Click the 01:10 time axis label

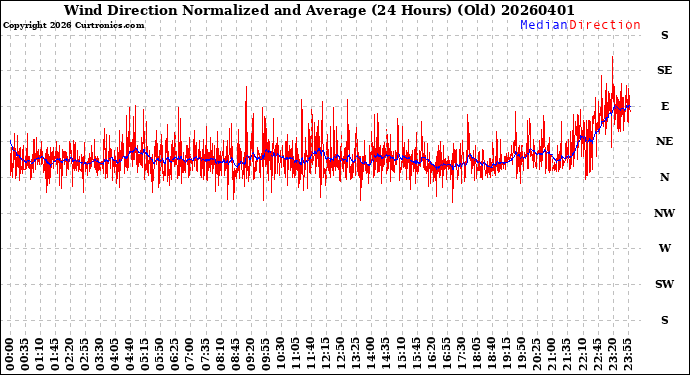coord(40,354)
